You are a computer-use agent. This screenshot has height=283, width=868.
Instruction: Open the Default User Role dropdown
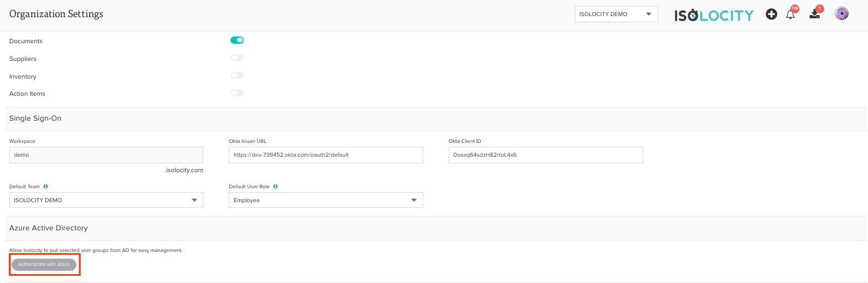click(326, 200)
